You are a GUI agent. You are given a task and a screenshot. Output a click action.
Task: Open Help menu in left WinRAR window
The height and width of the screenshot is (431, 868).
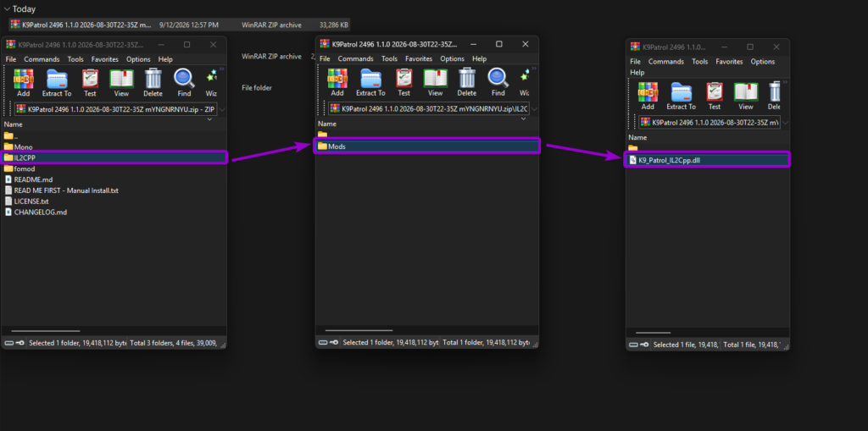click(x=165, y=59)
